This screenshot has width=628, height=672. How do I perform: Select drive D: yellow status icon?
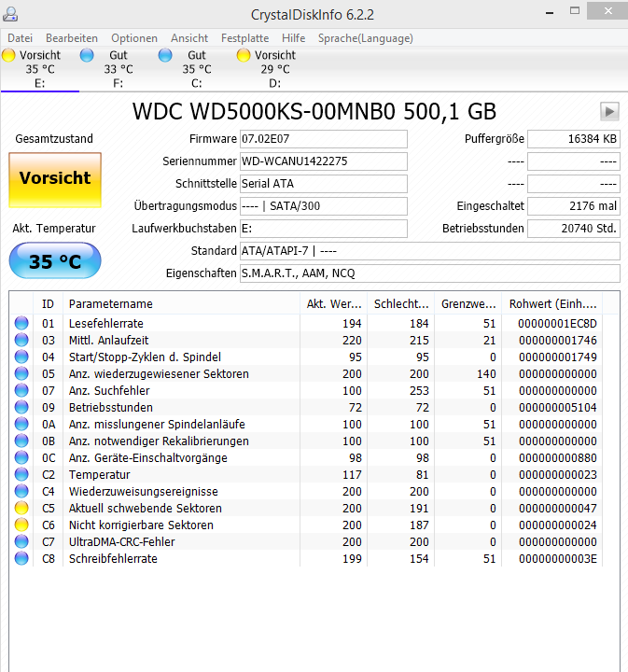coord(244,55)
